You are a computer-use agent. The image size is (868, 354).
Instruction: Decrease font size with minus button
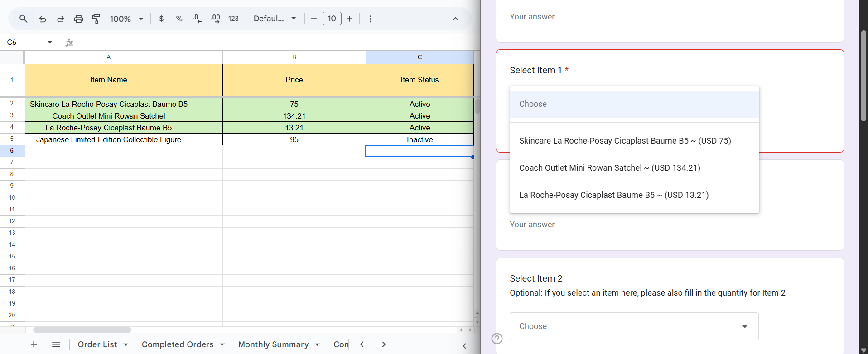point(313,19)
